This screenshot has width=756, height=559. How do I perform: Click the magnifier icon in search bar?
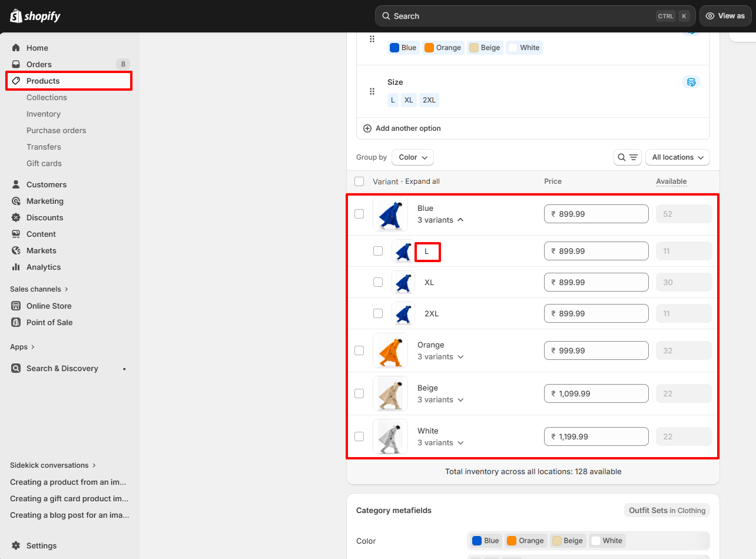click(x=386, y=16)
